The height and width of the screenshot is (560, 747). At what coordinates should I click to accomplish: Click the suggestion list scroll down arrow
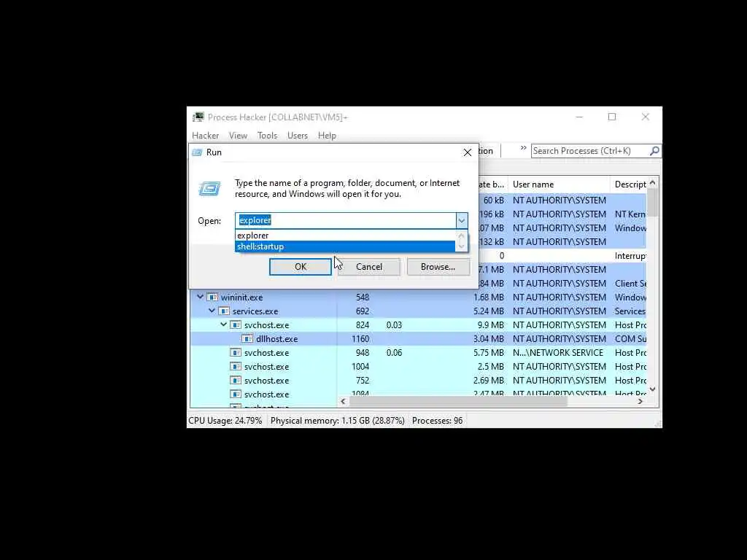click(461, 246)
